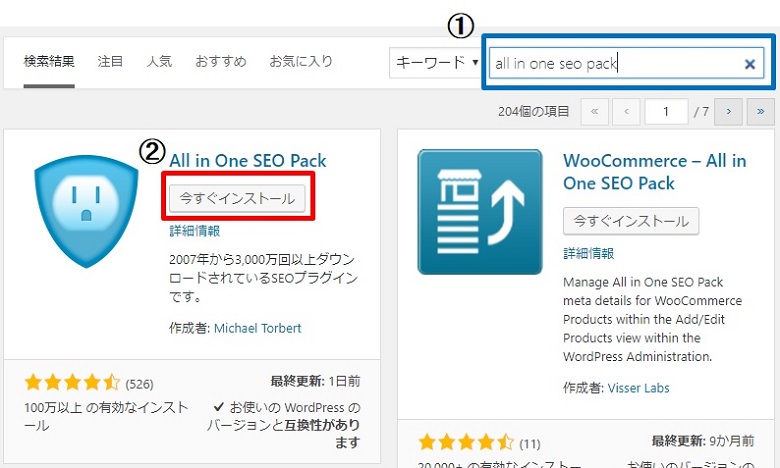Viewport: 780px width, 468px height.
Task: Switch to the 検索結果 tab
Action: (x=49, y=62)
